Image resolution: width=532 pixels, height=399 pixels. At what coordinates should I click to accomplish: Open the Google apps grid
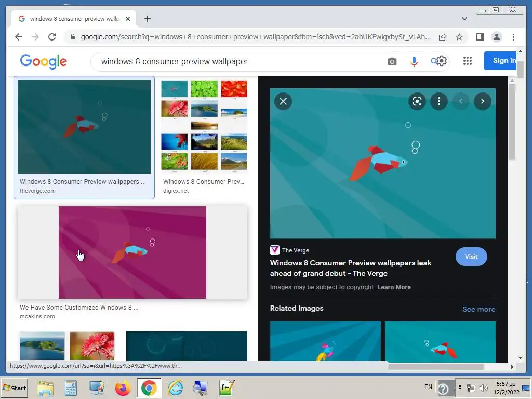[x=468, y=61]
